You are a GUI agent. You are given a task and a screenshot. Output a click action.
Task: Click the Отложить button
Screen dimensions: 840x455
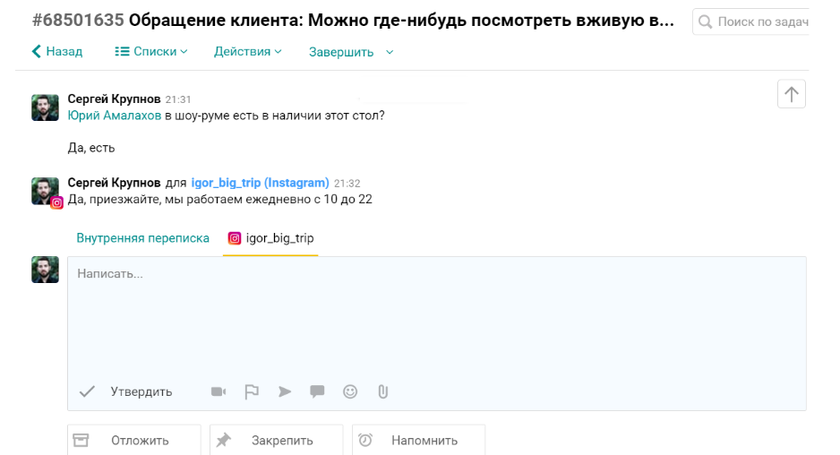[x=134, y=440]
